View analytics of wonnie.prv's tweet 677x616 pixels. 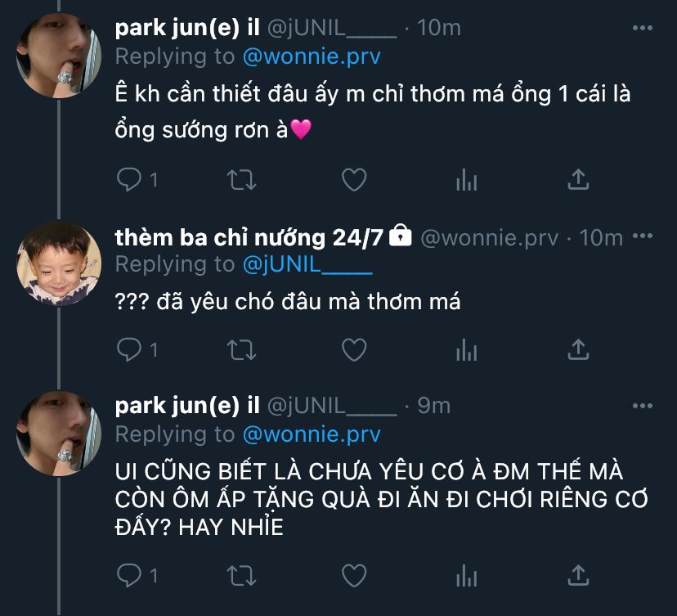coord(466,349)
